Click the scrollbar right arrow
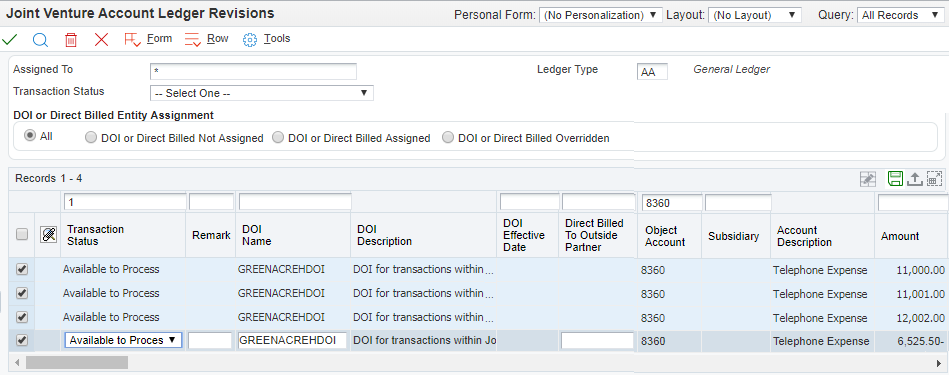The width and height of the screenshot is (949, 375). 939,363
